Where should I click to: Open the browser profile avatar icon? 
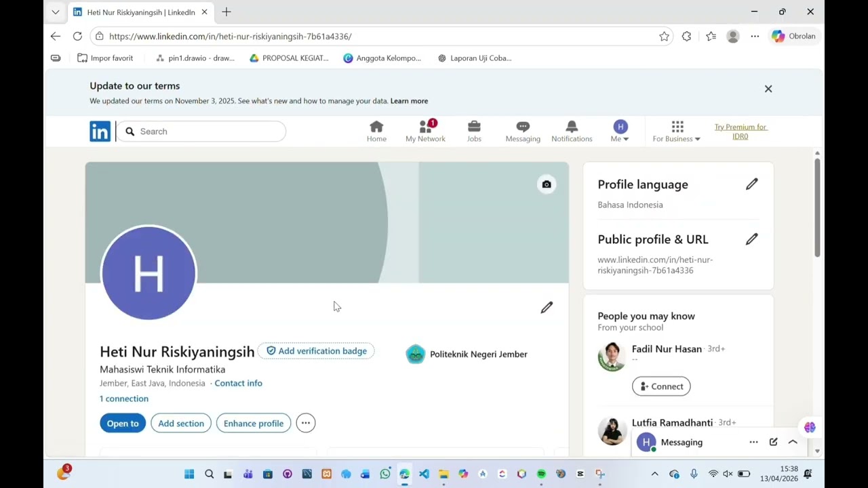(x=732, y=36)
